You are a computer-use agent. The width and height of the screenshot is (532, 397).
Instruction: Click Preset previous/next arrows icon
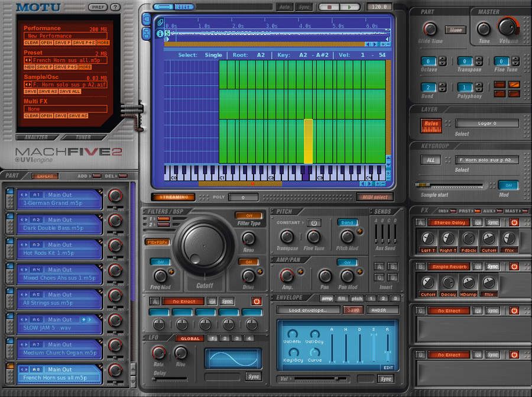(27, 60)
